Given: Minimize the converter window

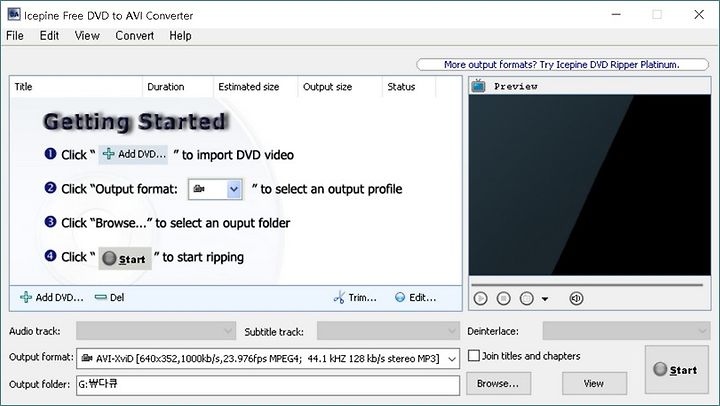Looking at the screenshot, I should pyautogui.click(x=616, y=15).
